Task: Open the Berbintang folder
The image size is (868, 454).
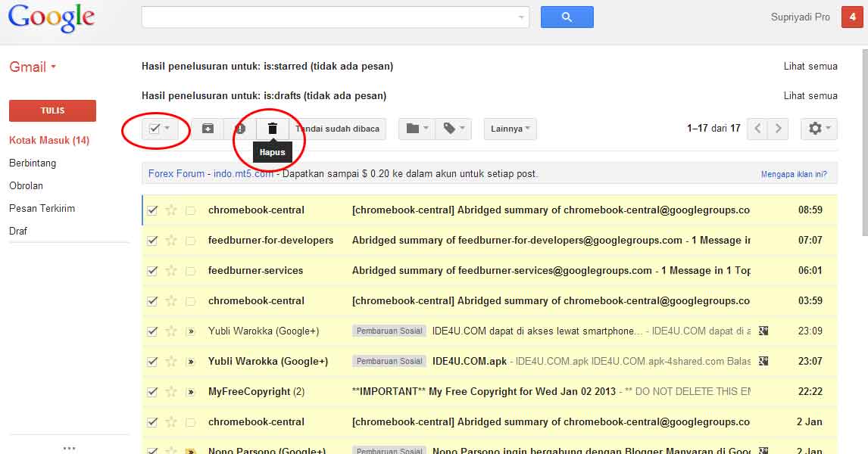Action: point(33,163)
